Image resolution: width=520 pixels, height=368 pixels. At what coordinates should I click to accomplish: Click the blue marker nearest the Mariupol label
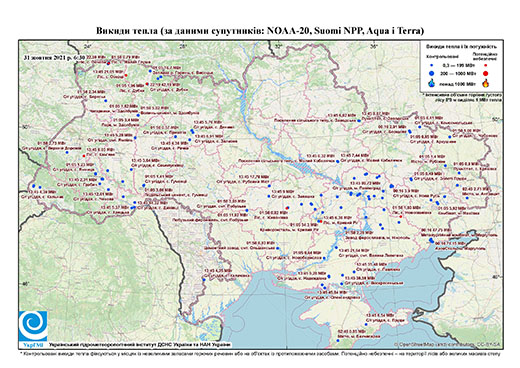[x=432, y=241]
